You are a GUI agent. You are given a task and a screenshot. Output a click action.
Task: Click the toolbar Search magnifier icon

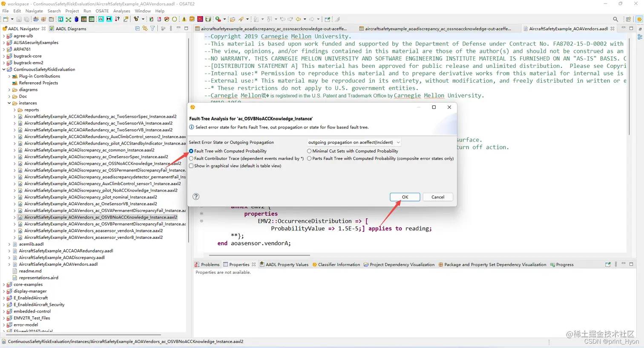pyautogui.click(x=615, y=19)
